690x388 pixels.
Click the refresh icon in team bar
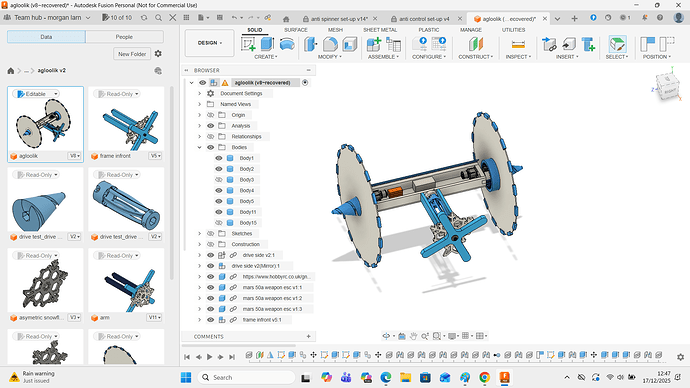coord(144,18)
